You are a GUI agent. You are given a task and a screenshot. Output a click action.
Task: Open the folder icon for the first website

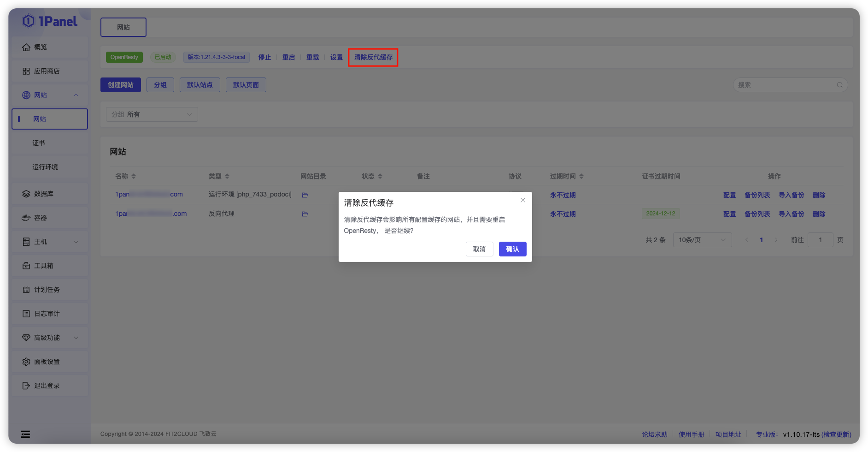click(305, 195)
